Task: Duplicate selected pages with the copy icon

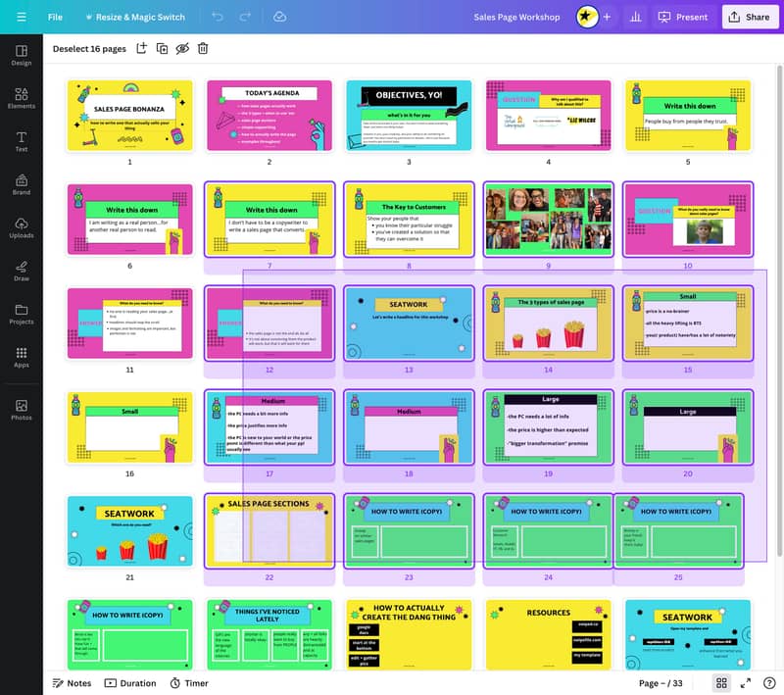Action: 162,48
